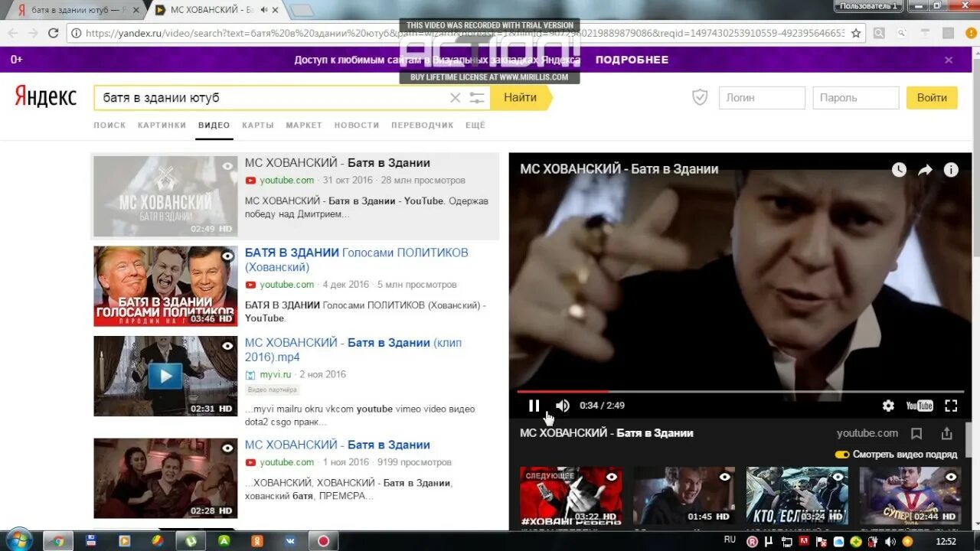The height and width of the screenshot is (551, 980).
Task: Open 'БАТЯ В ЗДАНИИ Голосами ПОЛИТИКОВ' result title
Action: [356, 259]
